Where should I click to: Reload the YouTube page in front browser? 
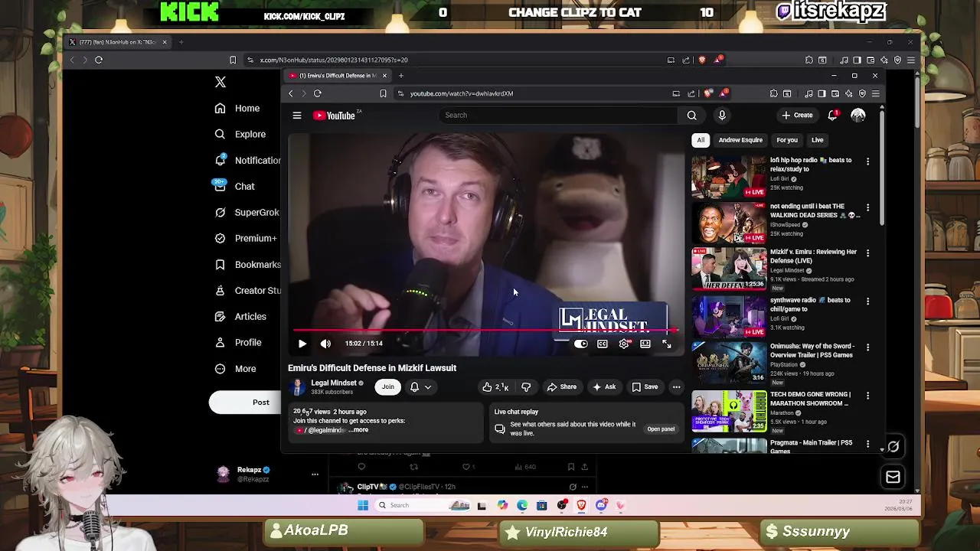click(317, 93)
